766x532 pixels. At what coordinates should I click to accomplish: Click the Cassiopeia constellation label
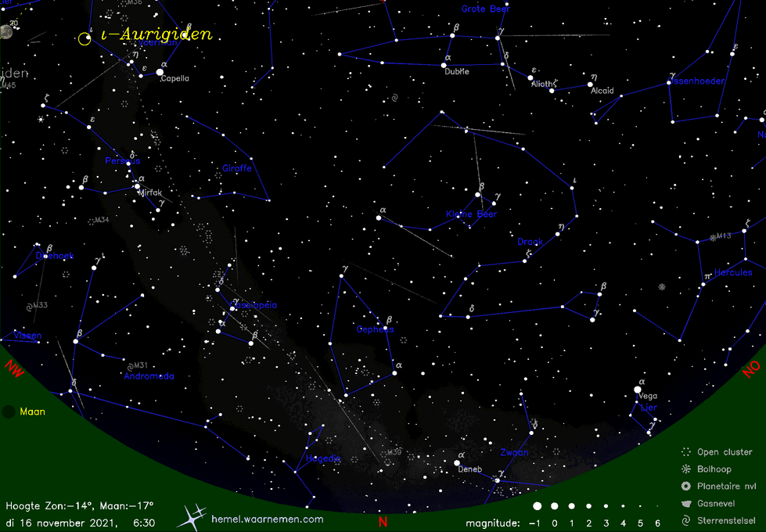click(254, 305)
